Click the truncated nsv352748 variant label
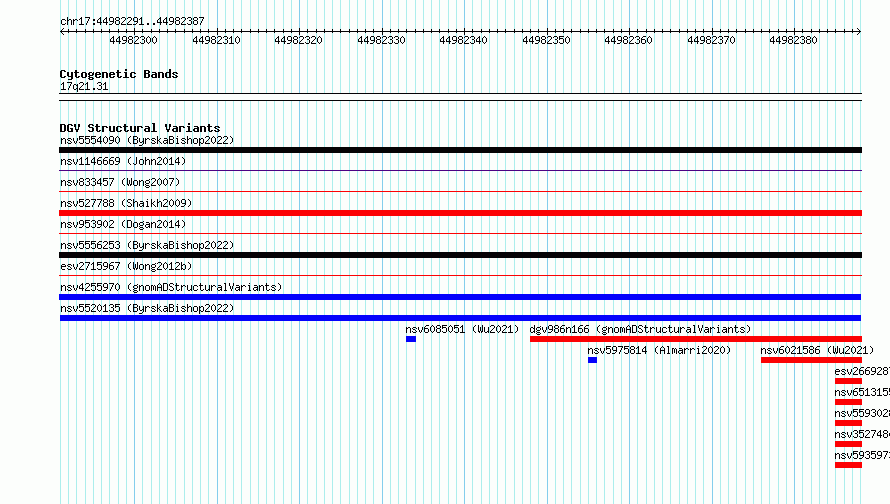 point(862,434)
